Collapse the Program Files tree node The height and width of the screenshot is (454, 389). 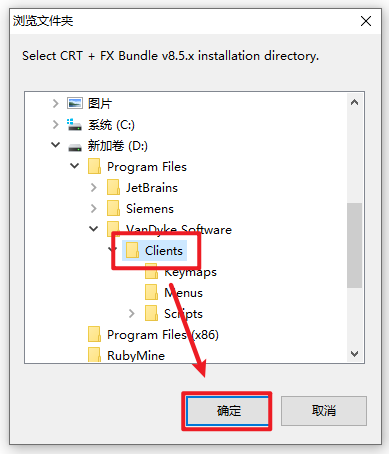75,166
